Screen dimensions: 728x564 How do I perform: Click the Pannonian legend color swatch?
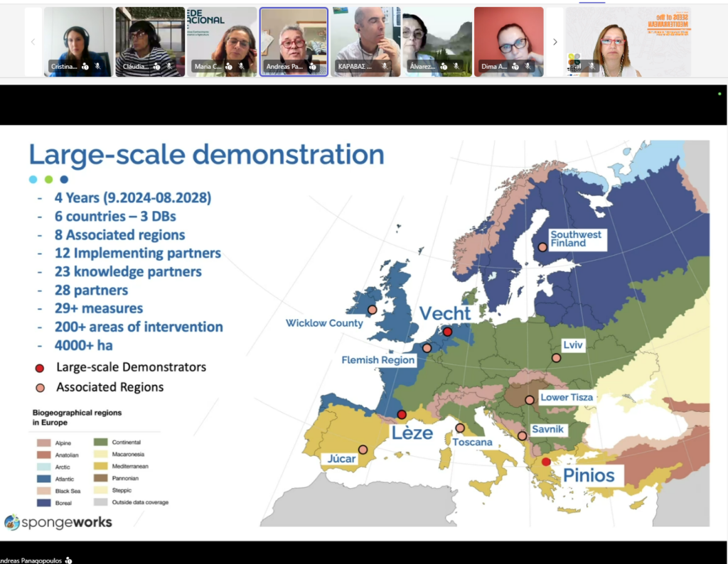click(x=100, y=478)
